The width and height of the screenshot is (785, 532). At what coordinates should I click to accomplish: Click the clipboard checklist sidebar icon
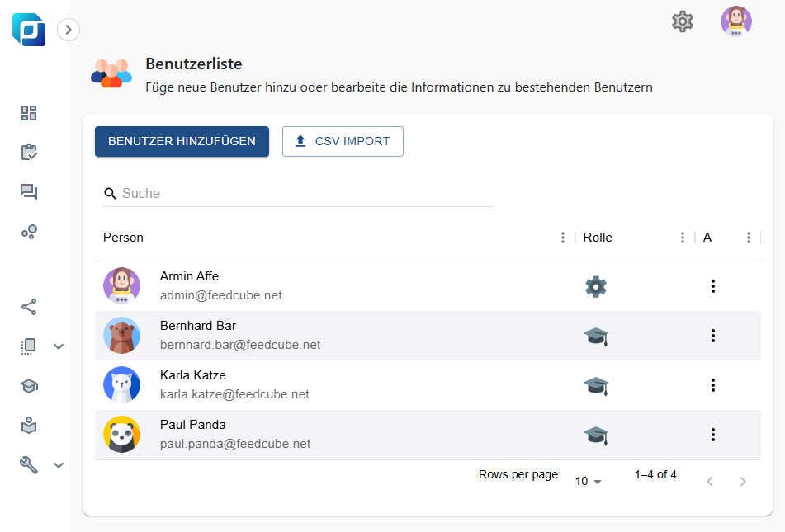click(29, 153)
